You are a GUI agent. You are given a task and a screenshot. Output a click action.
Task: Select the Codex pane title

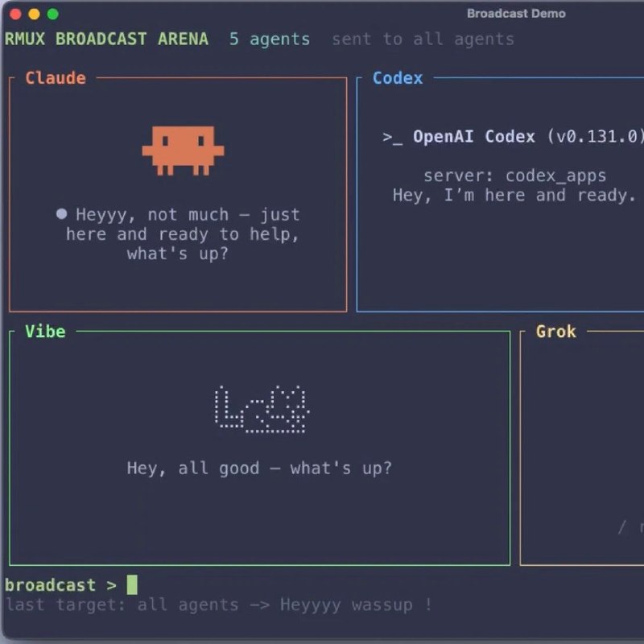[x=398, y=78]
